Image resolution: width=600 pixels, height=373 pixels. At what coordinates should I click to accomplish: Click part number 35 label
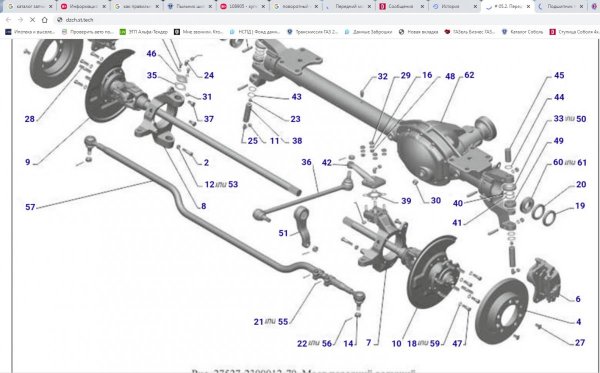(152, 75)
